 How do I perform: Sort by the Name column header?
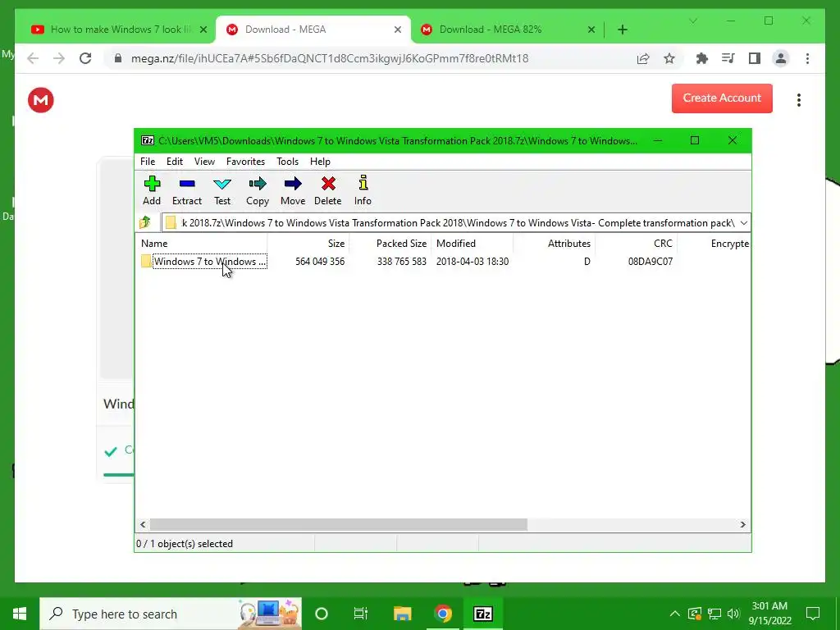(x=201, y=243)
